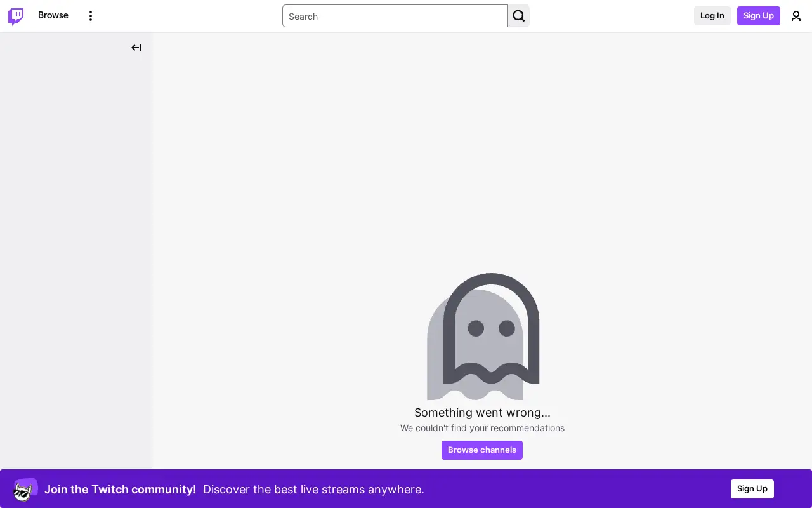Click the white Sign Up button in banner
Viewport: 812px width, 508px height.
click(x=752, y=489)
